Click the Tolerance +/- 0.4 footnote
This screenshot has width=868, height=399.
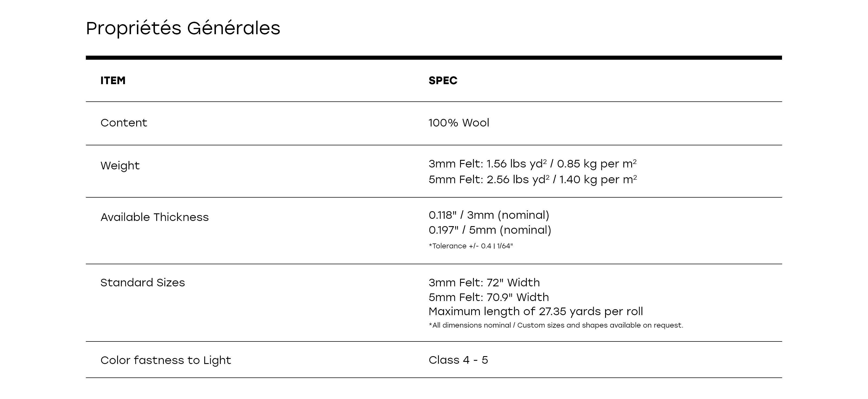(x=471, y=246)
